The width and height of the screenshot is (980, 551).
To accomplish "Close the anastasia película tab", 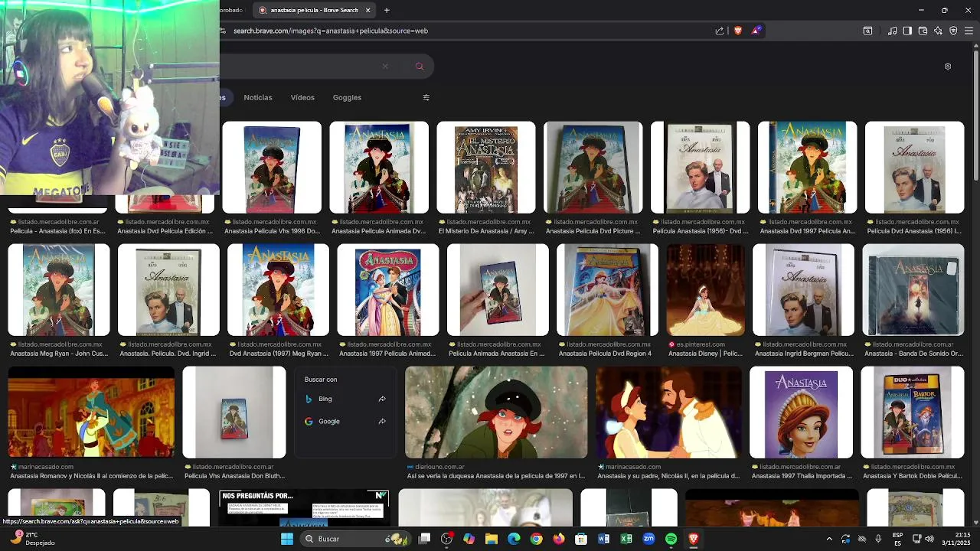I will tap(367, 10).
